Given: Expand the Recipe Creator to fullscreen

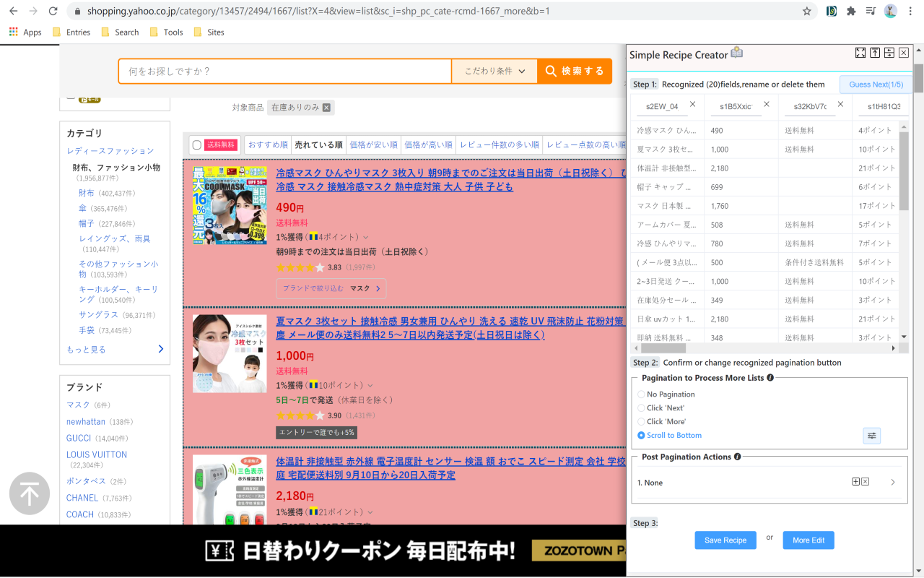Looking at the screenshot, I should (x=860, y=52).
